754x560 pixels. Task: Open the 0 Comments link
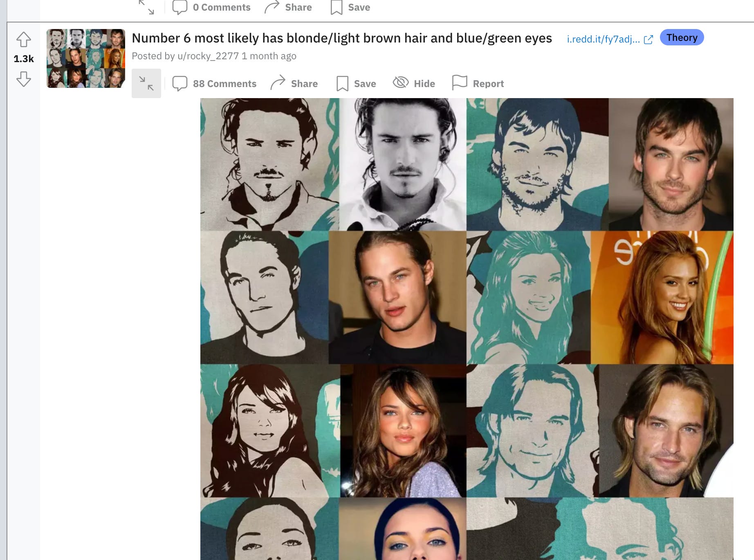coord(211,7)
